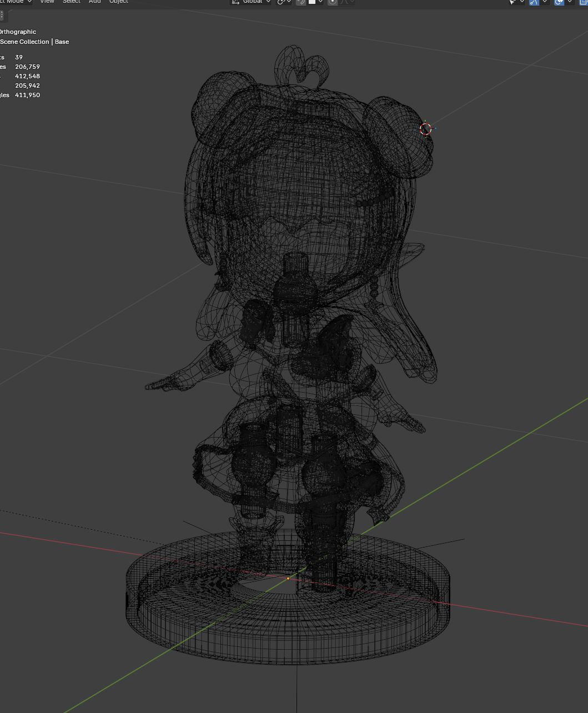
Task: Open the Add menu
Action: 95,2
